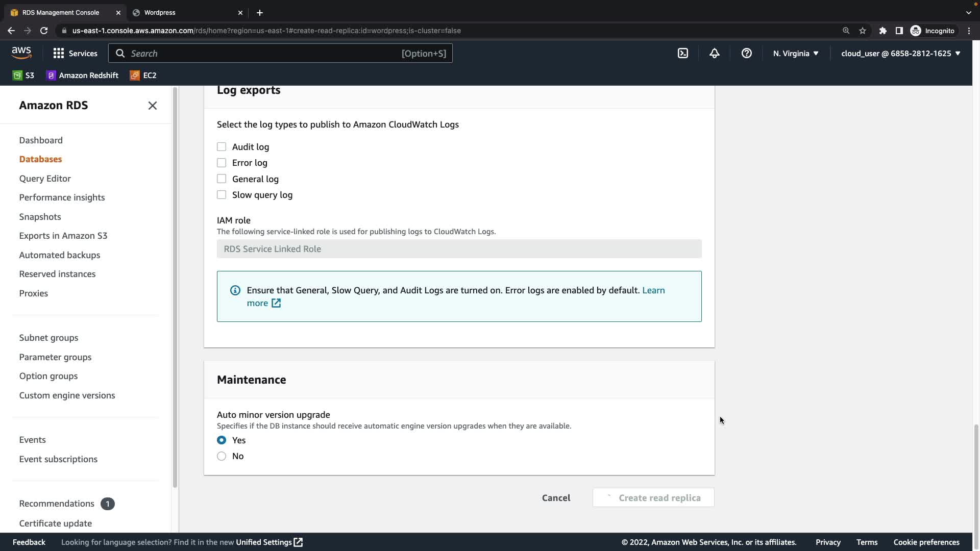
Task: Close the Amazon RDS sidebar
Action: tap(152, 106)
